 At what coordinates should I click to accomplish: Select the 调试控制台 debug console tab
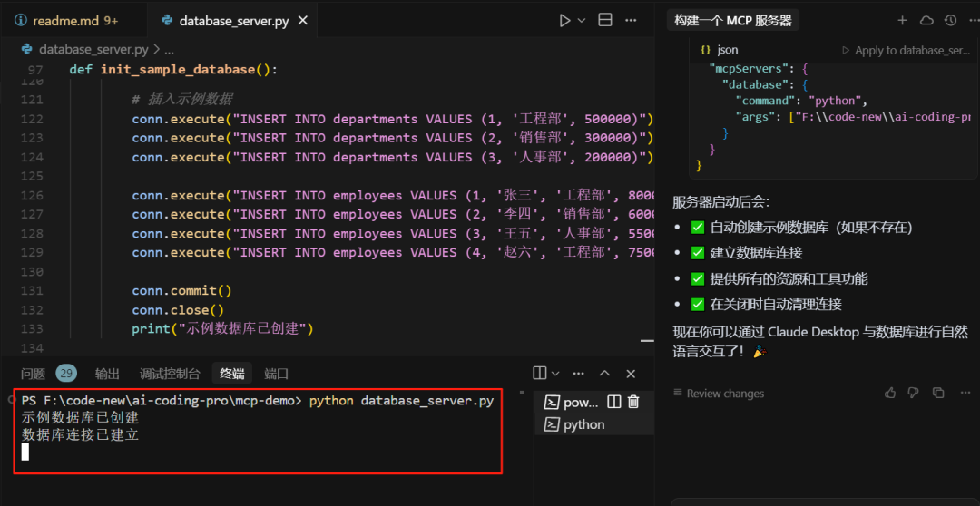pos(170,374)
